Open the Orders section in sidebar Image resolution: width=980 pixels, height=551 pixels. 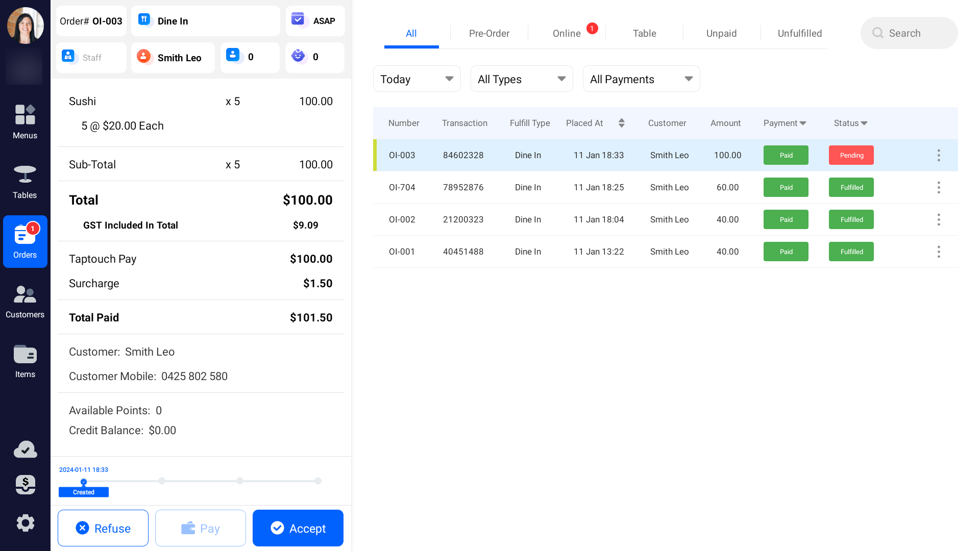(25, 241)
